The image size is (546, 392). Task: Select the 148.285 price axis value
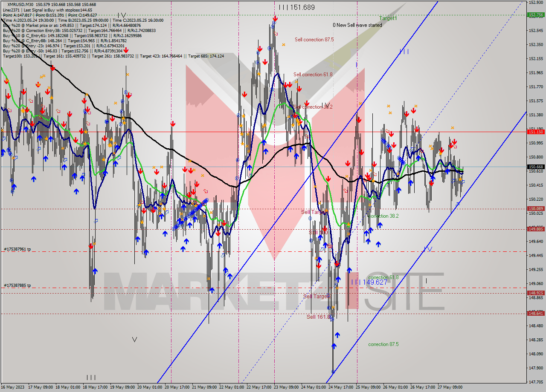535,340
